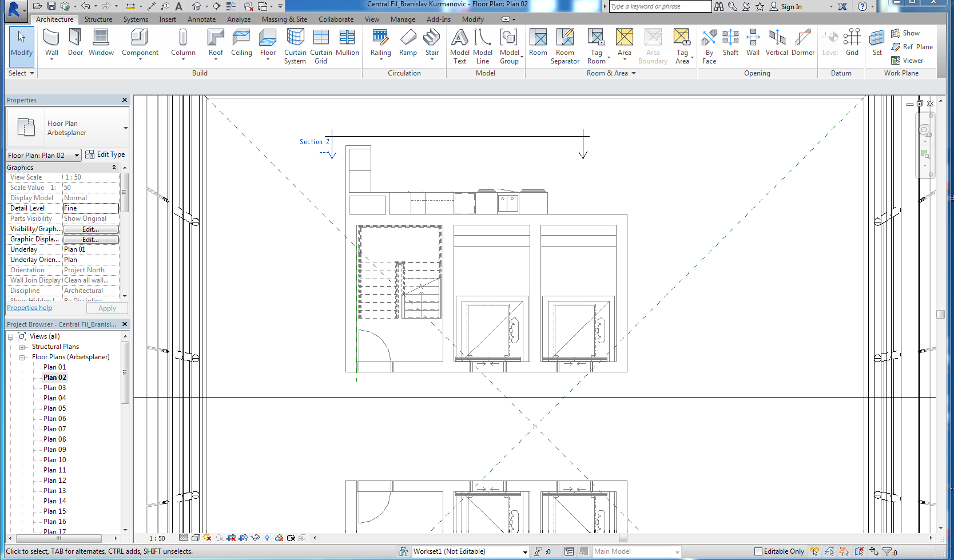Select the Room Separator tool
Image resolution: width=954 pixels, height=560 pixels.
[565, 46]
